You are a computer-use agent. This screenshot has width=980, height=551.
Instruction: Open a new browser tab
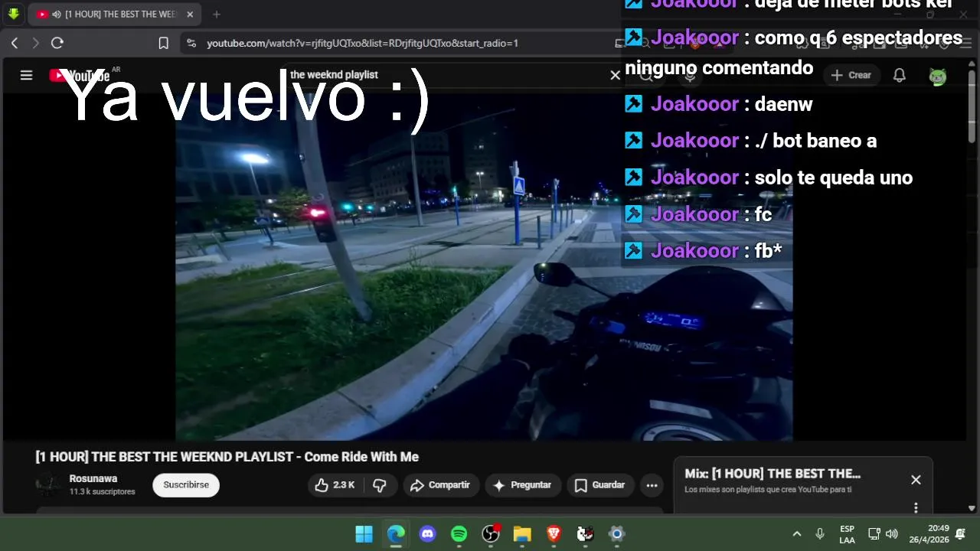pos(217,14)
